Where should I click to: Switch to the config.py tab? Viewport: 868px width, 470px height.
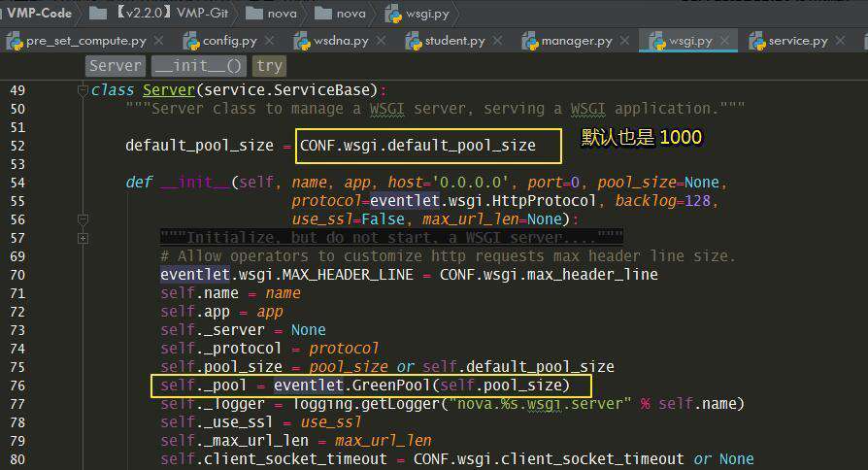pyautogui.click(x=230, y=41)
